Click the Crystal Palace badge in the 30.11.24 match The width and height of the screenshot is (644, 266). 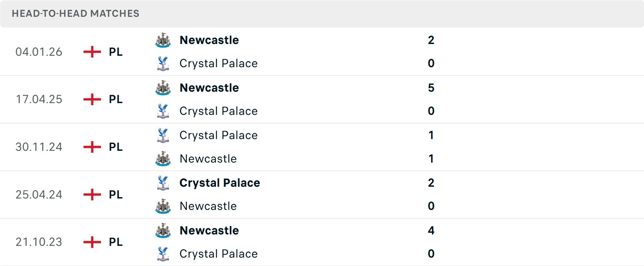[x=163, y=135]
